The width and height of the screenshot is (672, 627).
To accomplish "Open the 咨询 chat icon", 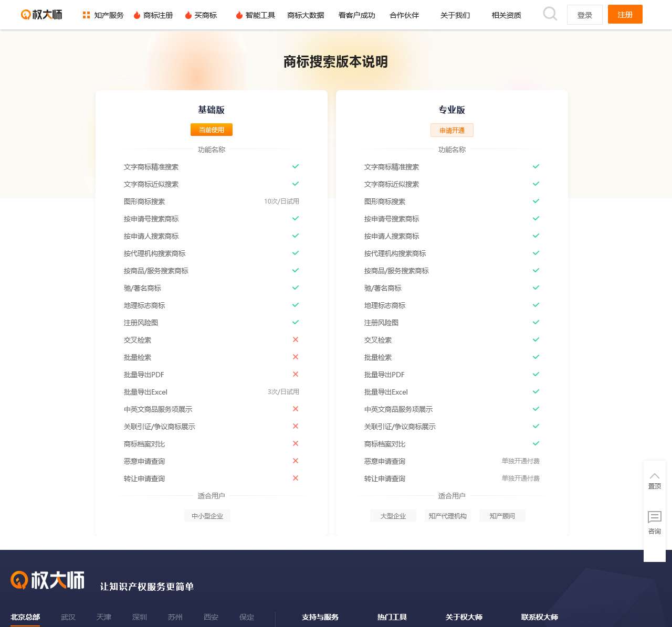I will coord(654,517).
